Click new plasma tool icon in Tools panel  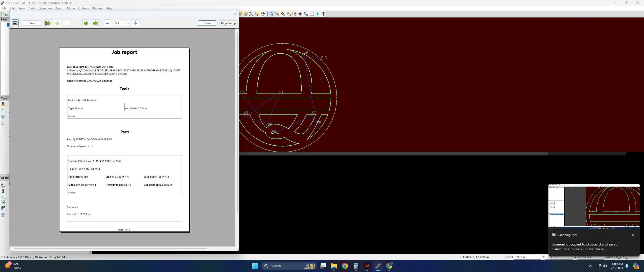(3, 104)
